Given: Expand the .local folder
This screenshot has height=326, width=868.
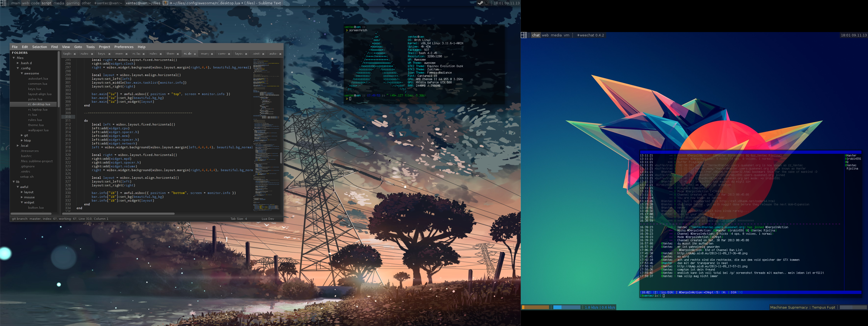Looking at the screenshot, I should [18, 146].
